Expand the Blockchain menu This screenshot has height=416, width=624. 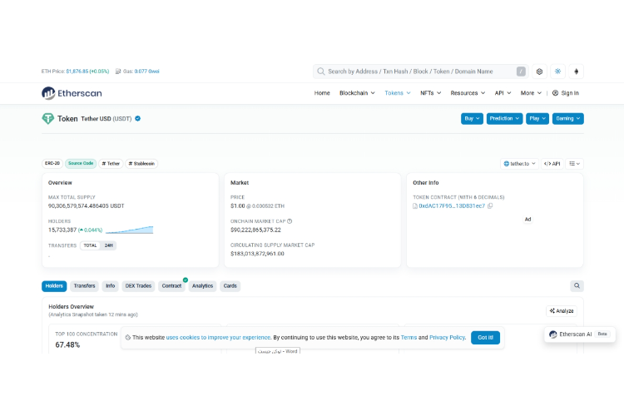(x=357, y=93)
